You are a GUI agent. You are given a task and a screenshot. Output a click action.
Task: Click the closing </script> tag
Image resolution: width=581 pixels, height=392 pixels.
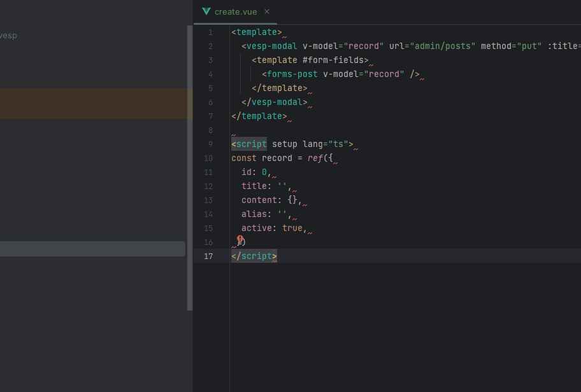click(x=254, y=256)
